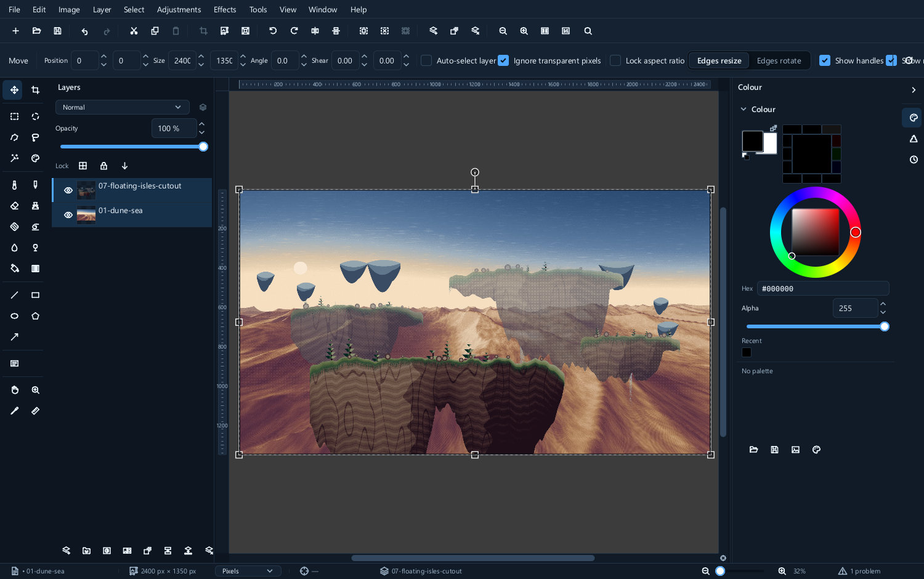Image resolution: width=924 pixels, height=579 pixels.
Task: Uncheck Ignore transparent pixels
Action: click(x=503, y=60)
